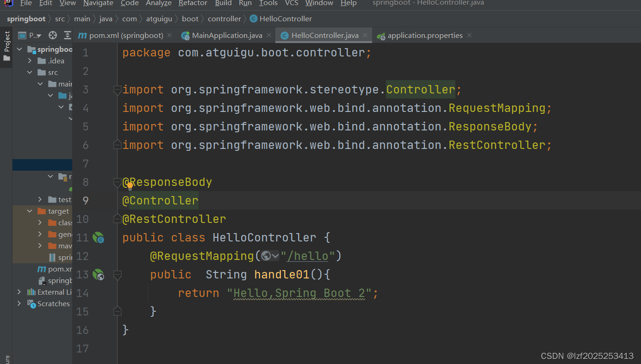Click the Maven icon on the pom.xml tab

[82, 35]
